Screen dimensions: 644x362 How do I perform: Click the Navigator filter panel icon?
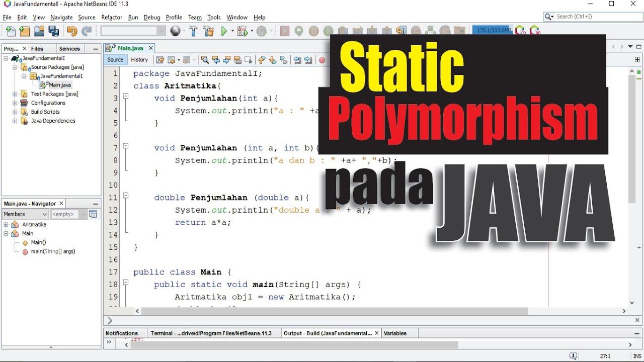coord(93,214)
